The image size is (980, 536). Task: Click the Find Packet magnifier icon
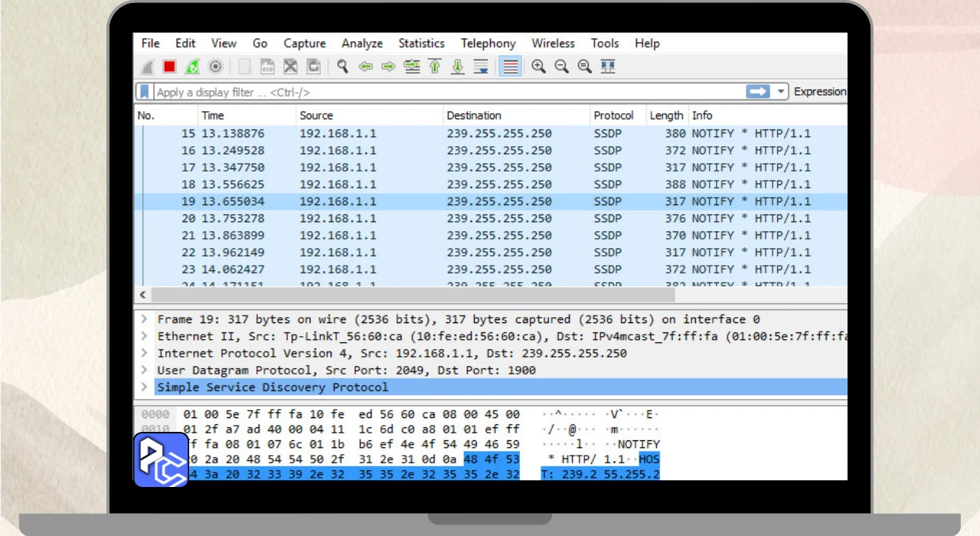tap(342, 67)
